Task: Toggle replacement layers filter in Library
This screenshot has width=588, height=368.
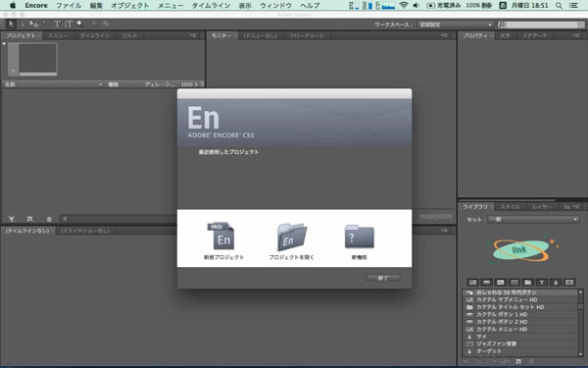Action: (x=569, y=283)
